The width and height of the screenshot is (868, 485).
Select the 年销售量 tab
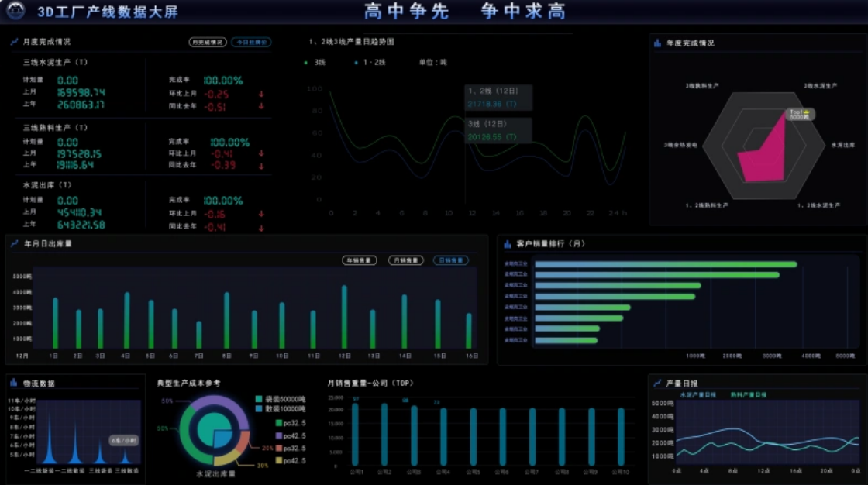360,260
